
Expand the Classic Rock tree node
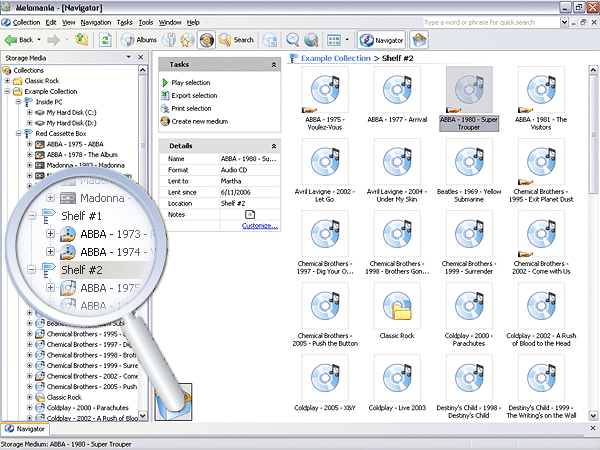(x=8, y=81)
